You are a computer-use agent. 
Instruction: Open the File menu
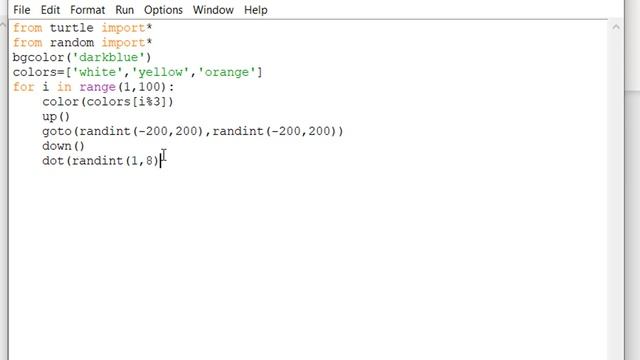pyautogui.click(x=22, y=10)
